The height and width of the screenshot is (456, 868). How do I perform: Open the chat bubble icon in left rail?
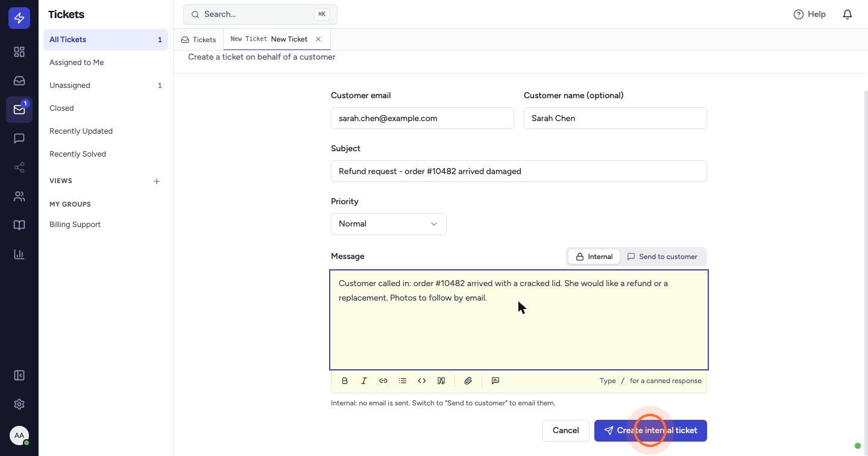click(x=19, y=139)
